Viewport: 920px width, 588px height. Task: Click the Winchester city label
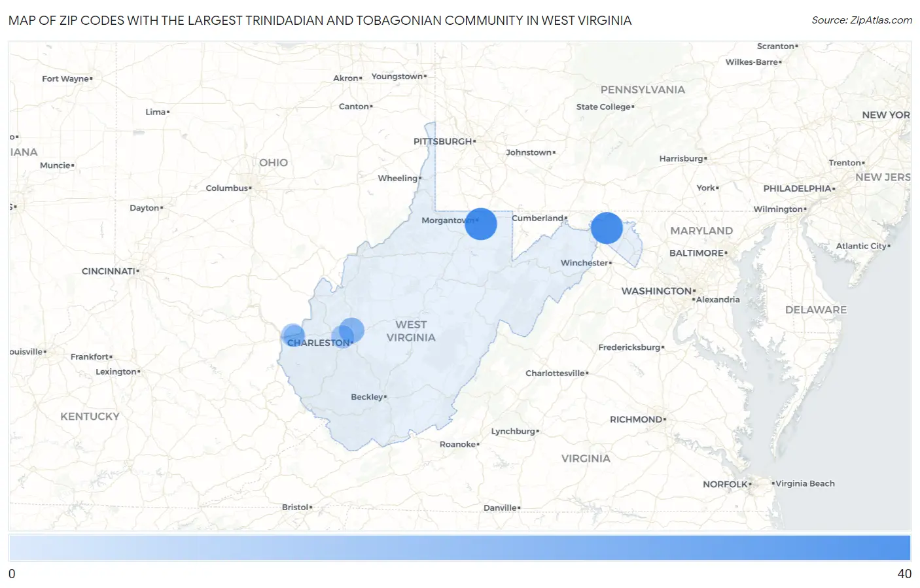pyautogui.click(x=584, y=263)
